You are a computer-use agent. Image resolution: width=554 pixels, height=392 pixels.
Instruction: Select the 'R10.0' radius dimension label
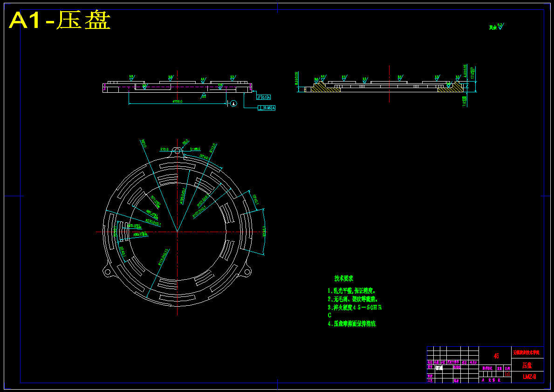coord(164,149)
